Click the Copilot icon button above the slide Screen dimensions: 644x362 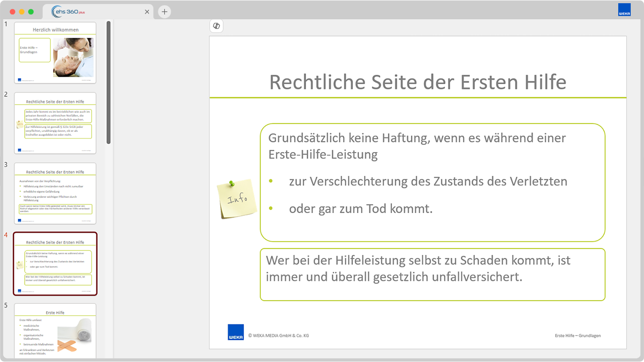tap(217, 26)
